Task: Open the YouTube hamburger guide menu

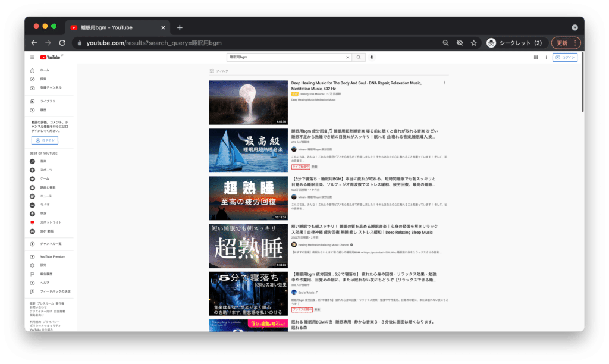Action: tap(32, 57)
